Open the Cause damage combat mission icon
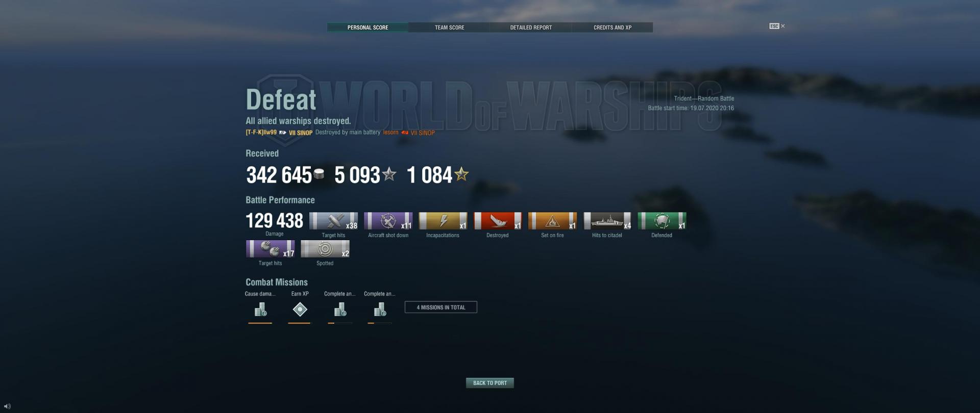 260,309
